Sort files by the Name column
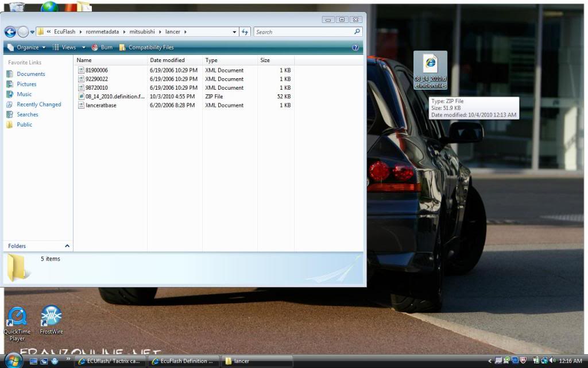The image size is (588, 368). (111, 60)
